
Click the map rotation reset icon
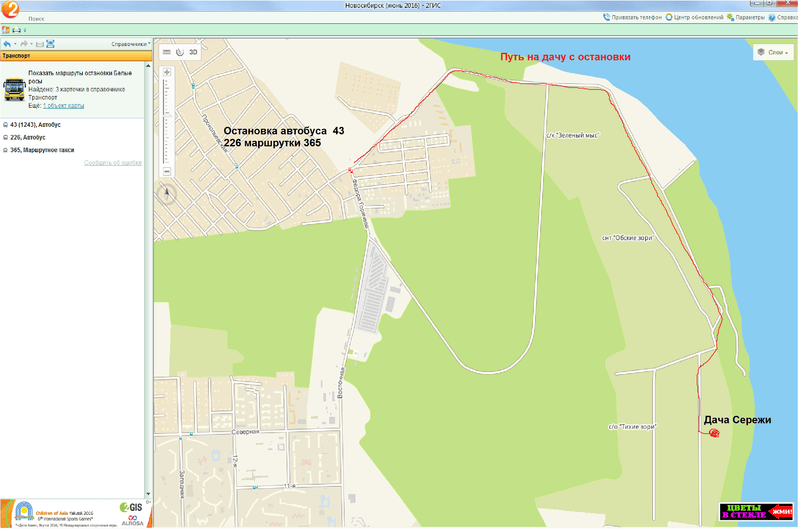(x=180, y=52)
